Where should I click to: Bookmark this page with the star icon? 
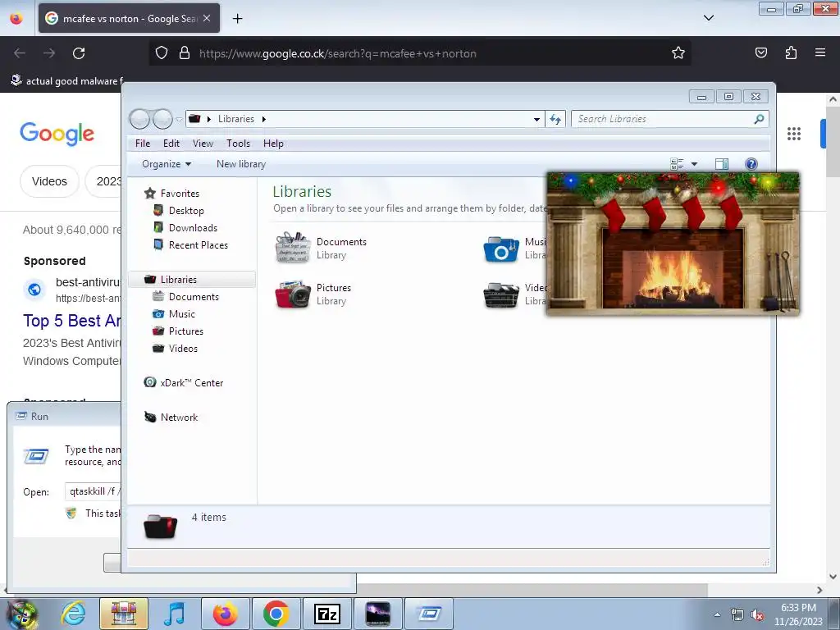[678, 53]
